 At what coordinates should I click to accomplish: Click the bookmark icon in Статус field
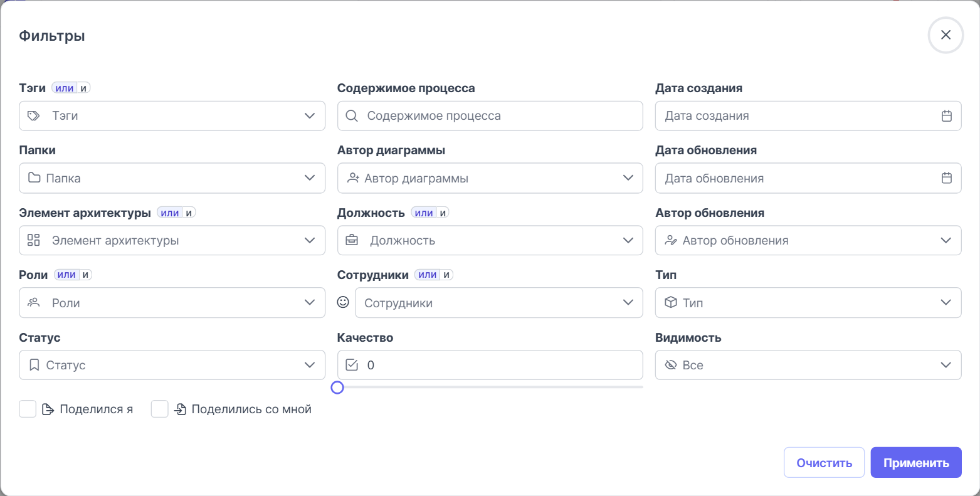click(34, 365)
